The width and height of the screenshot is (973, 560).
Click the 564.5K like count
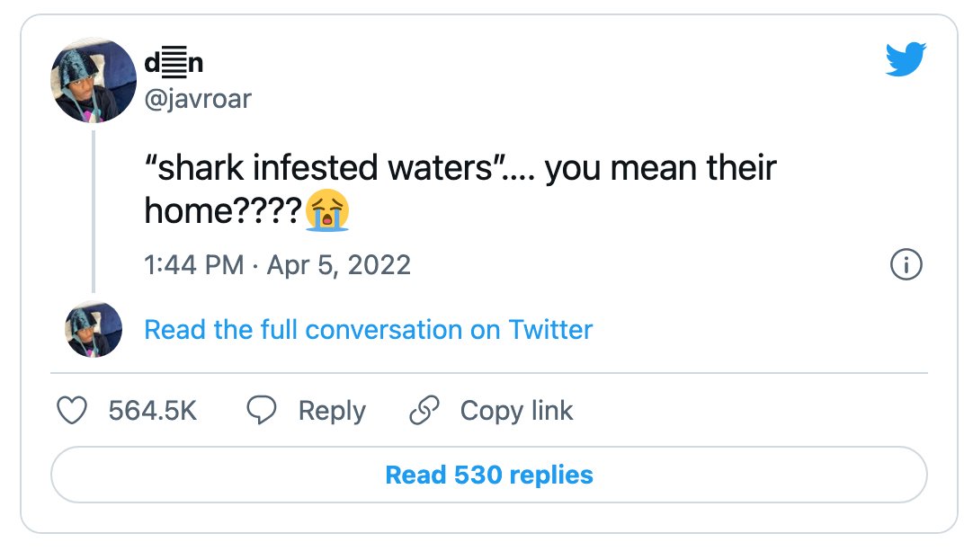153,411
